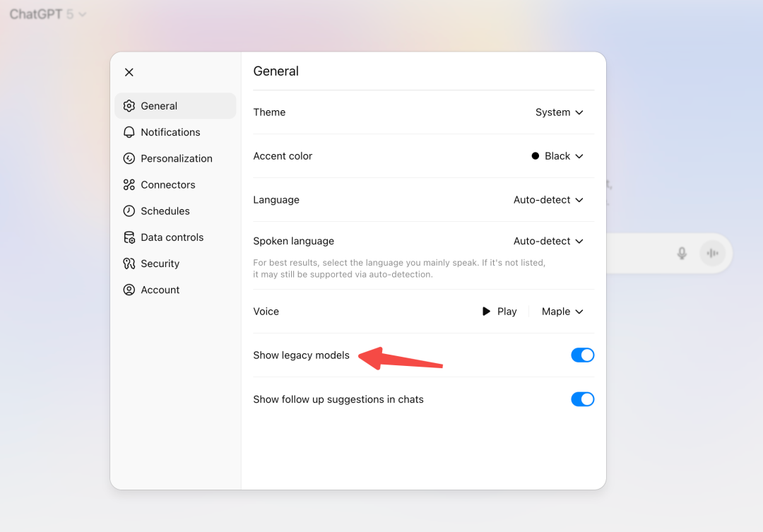The width and height of the screenshot is (763, 532).
Task: Click the Personalization icon
Action: [x=129, y=158]
